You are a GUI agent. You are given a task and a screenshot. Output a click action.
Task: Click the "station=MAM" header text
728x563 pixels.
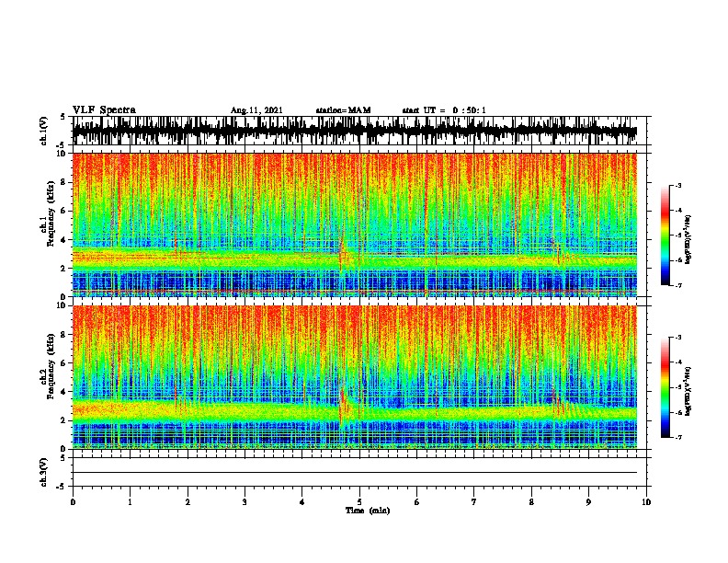click(x=343, y=110)
